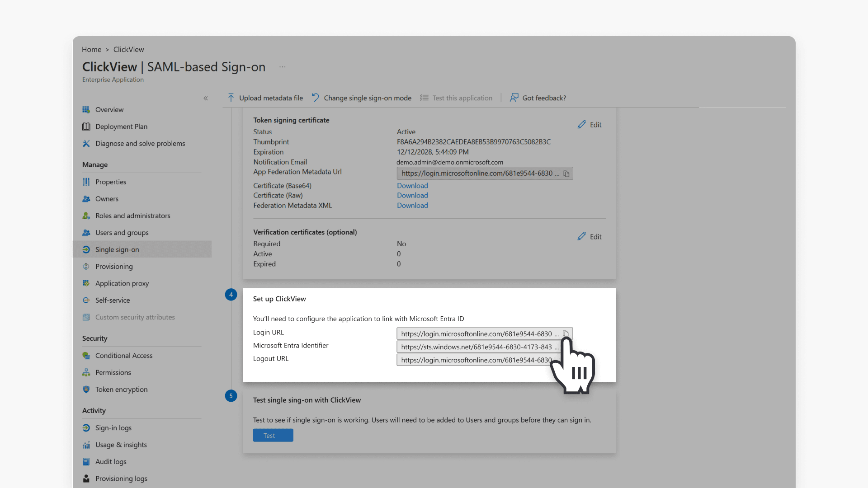The image size is (868, 488).
Task: Click the Application proxy icon
Action: click(x=86, y=283)
